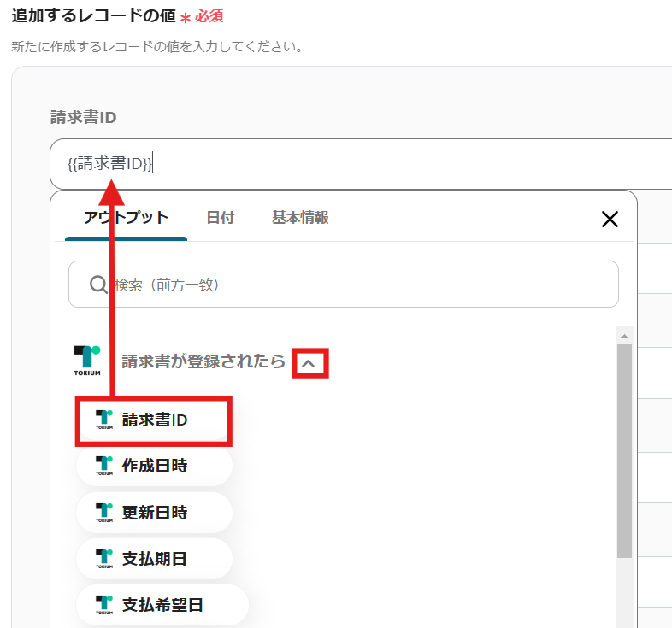Open the 日付 tab

tap(221, 218)
